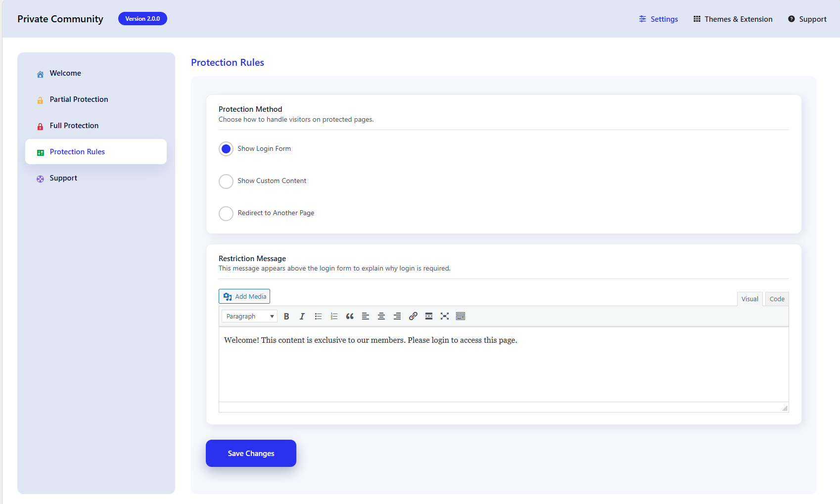Toggle the editor toolbar icon
This screenshot has height=504, width=840.
pyautogui.click(x=461, y=317)
